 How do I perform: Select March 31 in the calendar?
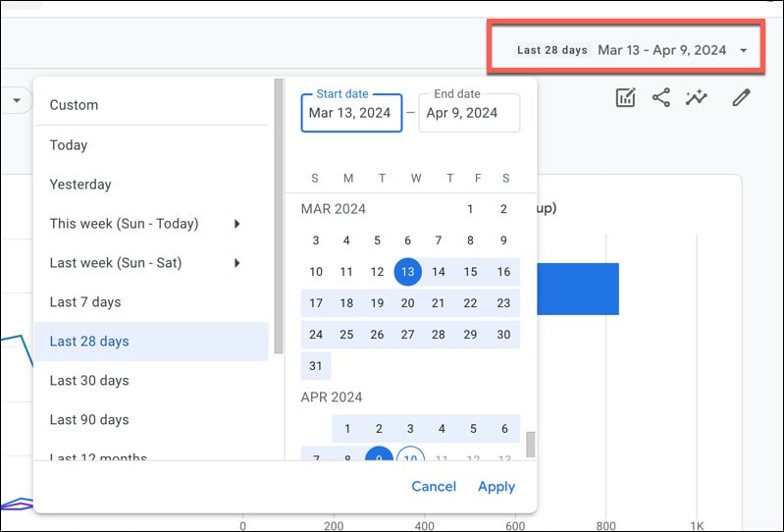point(315,365)
